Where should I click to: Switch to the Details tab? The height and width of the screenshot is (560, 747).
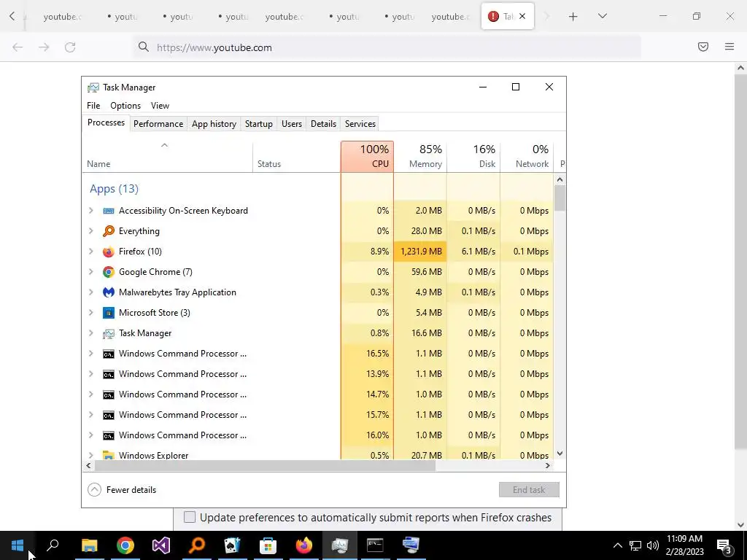click(323, 124)
